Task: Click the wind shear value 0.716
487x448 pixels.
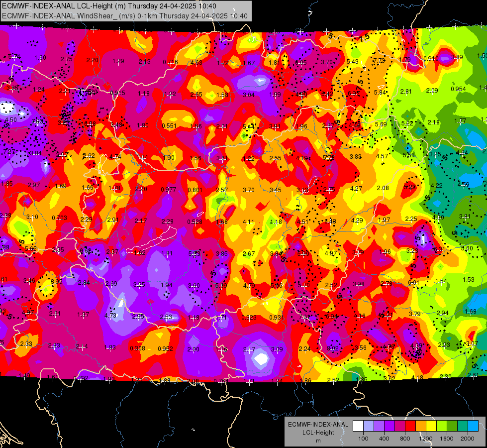Action: click(x=170, y=62)
